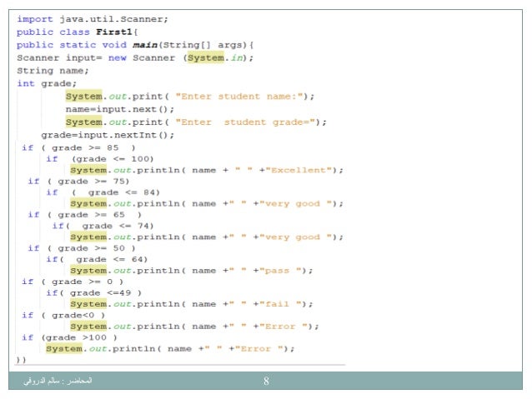Click the highlighted 'System' in Scanner line
This screenshot has height=399, width=532.
pyautogui.click(x=206, y=58)
